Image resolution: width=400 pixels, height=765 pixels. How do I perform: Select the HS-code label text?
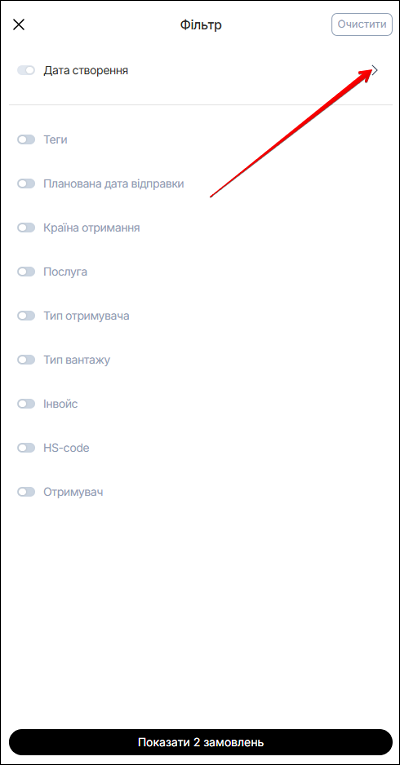(x=66, y=447)
